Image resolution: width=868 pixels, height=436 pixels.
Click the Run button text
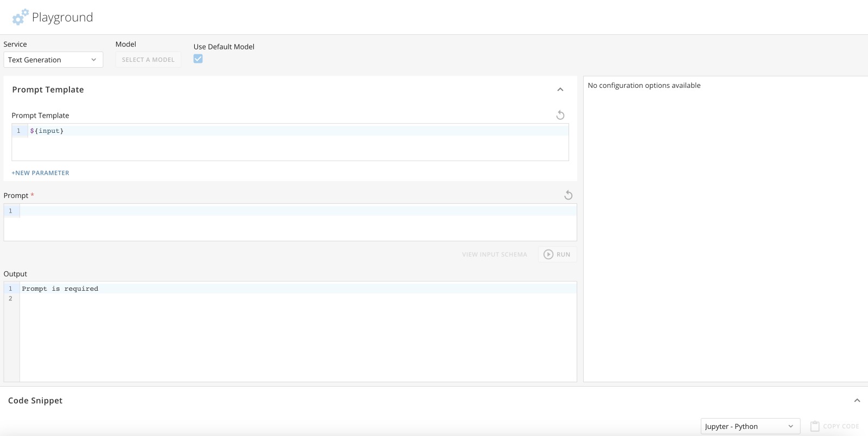[x=563, y=254]
